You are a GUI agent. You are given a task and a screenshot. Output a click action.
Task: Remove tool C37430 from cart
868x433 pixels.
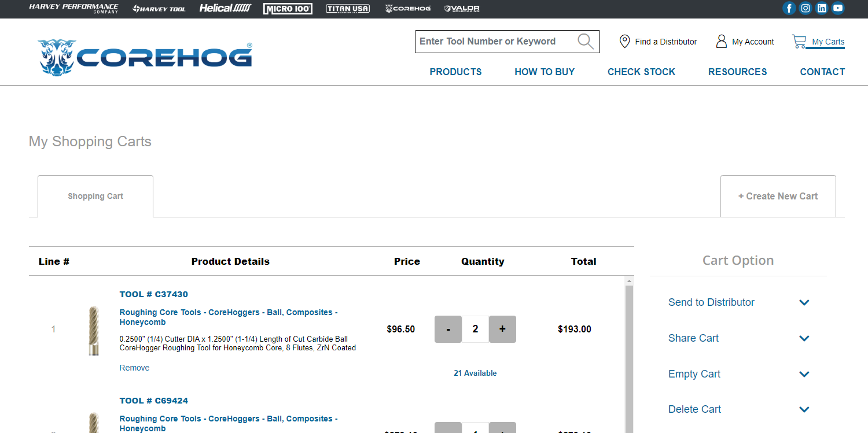tap(134, 368)
